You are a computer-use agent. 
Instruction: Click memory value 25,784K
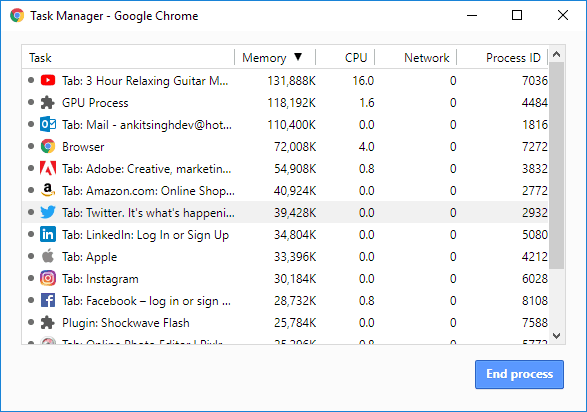(x=295, y=323)
